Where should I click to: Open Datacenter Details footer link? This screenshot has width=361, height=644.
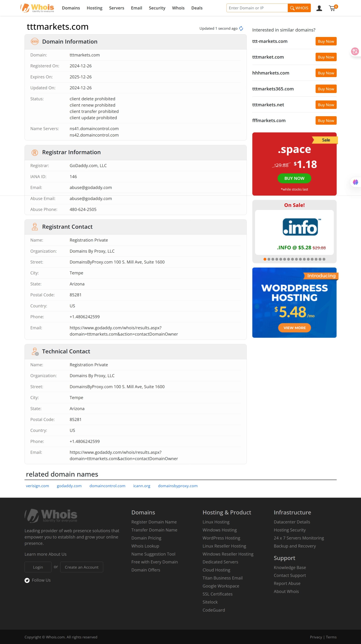[292, 522]
